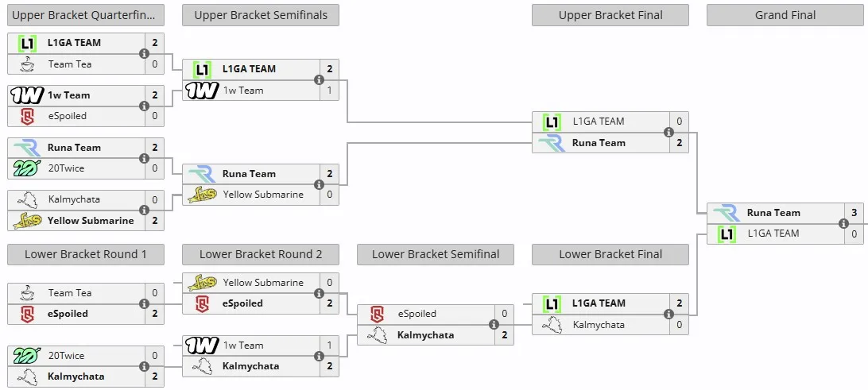
Task: Show Lower Bracket Final match details icon
Action: [x=668, y=315]
